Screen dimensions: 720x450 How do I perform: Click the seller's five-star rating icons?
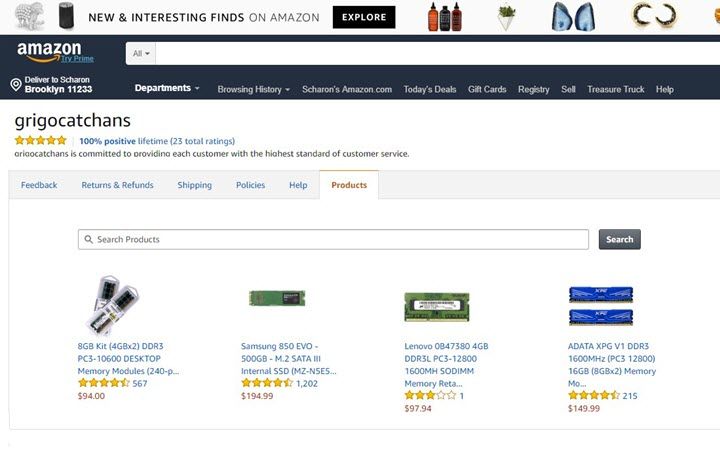pyautogui.click(x=41, y=141)
